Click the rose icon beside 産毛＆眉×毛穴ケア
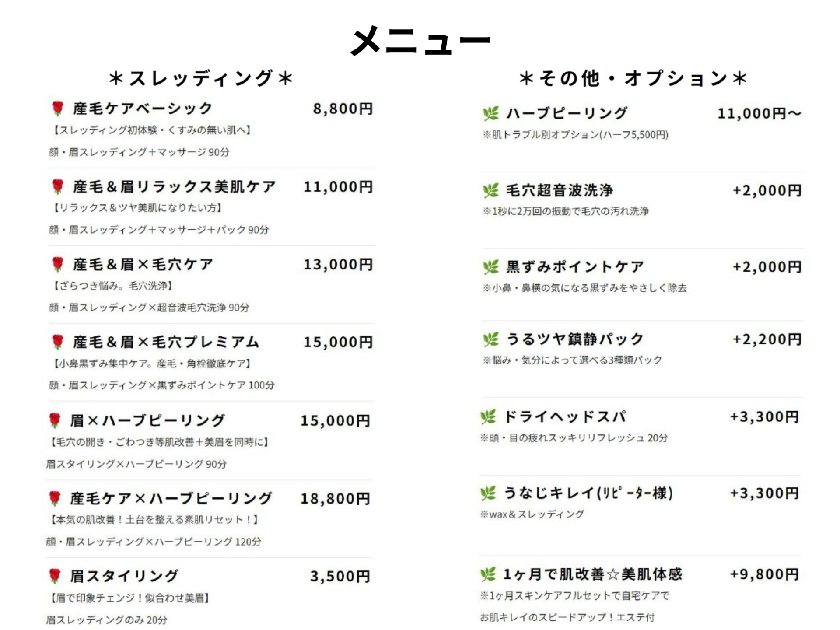Screen dimensions: 840x630 point(57,264)
